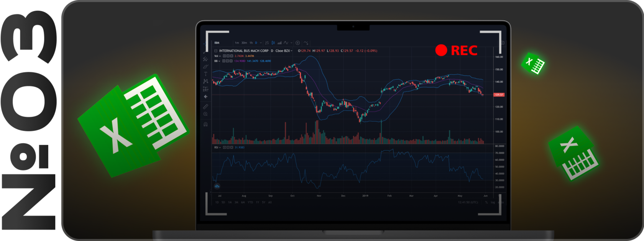Hide the Vol indicator with eye icon
The height and width of the screenshot is (241, 644).
point(224,56)
